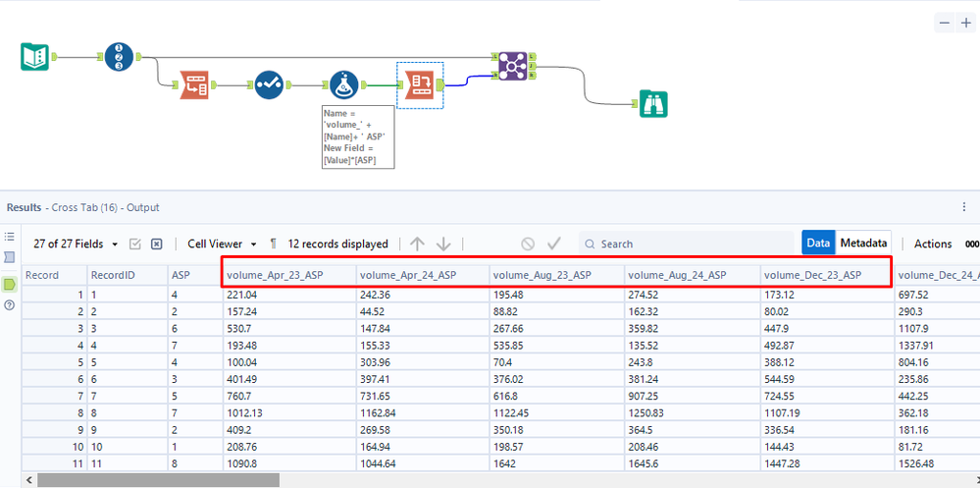Select the Cross Tab tool on canvas
This screenshot has height=488, width=980.
coord(420,85)
